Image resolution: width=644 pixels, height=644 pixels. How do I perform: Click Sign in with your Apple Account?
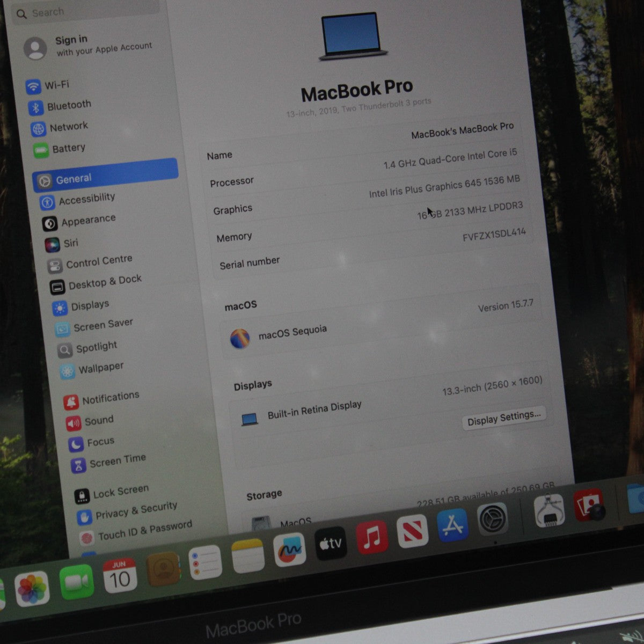coord(89,46)
